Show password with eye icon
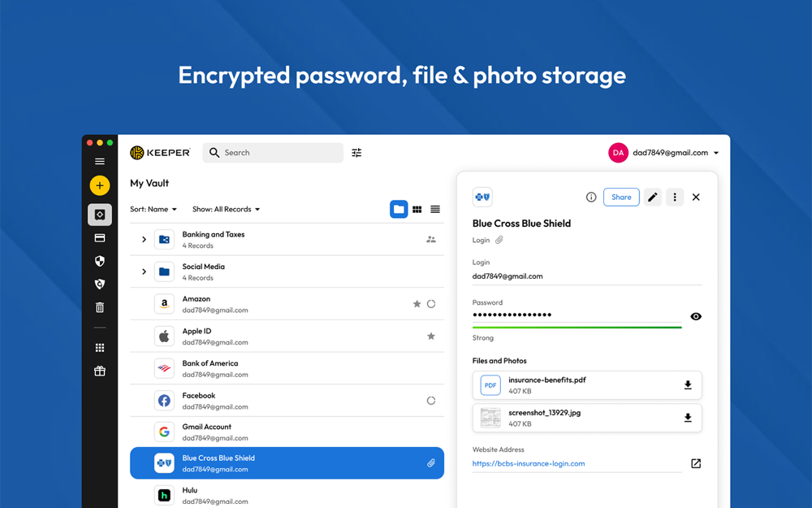812x508 pixels. coord(696,316)
